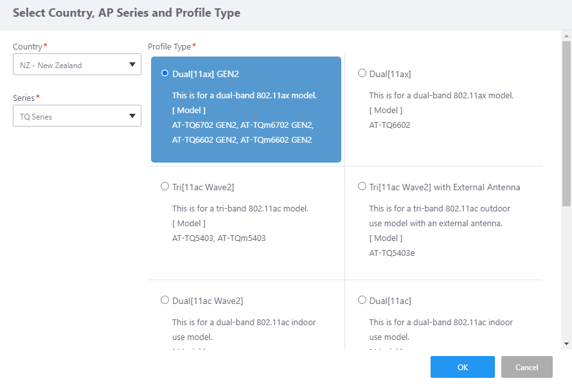Screen dimensions: 572x392
Task: Choose the Dual[11ax] profile type radio
Action: (x=362, y=73)
